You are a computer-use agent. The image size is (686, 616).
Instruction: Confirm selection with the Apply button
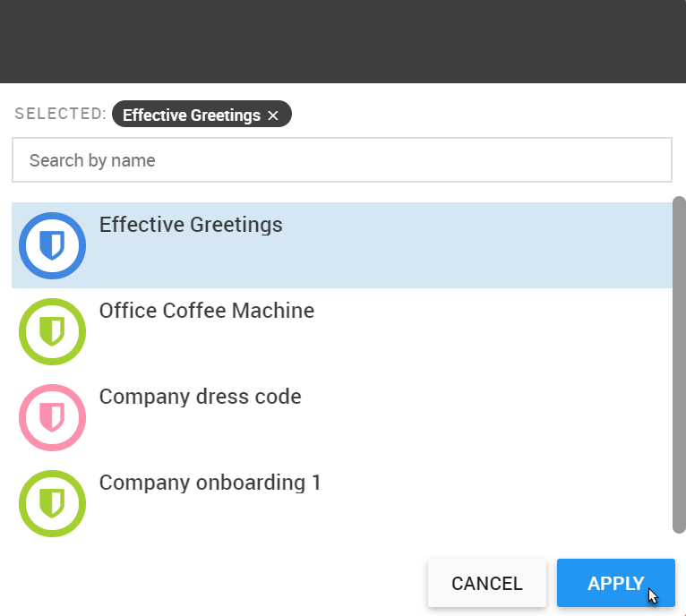(x=616, y=583)
